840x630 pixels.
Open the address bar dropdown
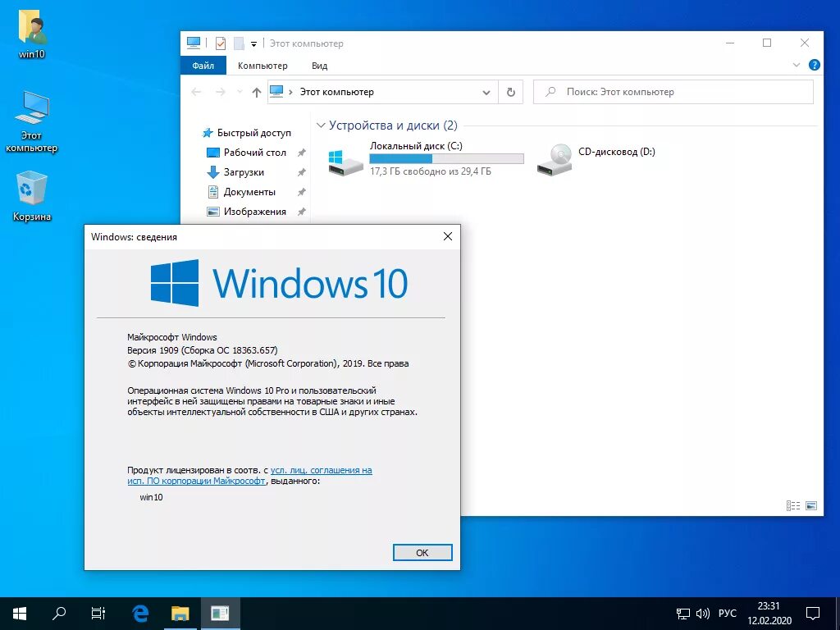pyautogui.click(x=486, y=92)
